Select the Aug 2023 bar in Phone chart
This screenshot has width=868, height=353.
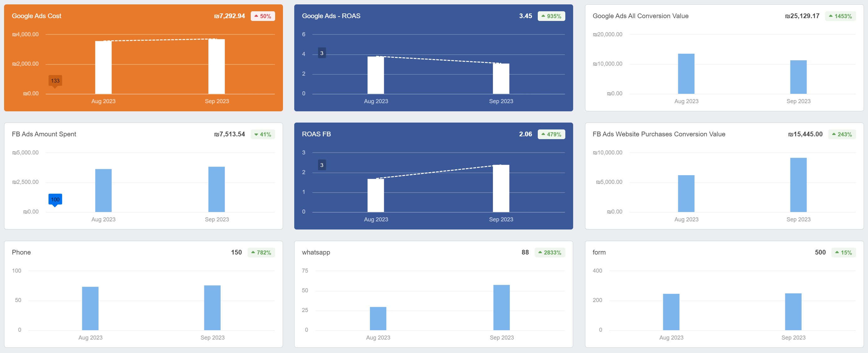(90, 308)
